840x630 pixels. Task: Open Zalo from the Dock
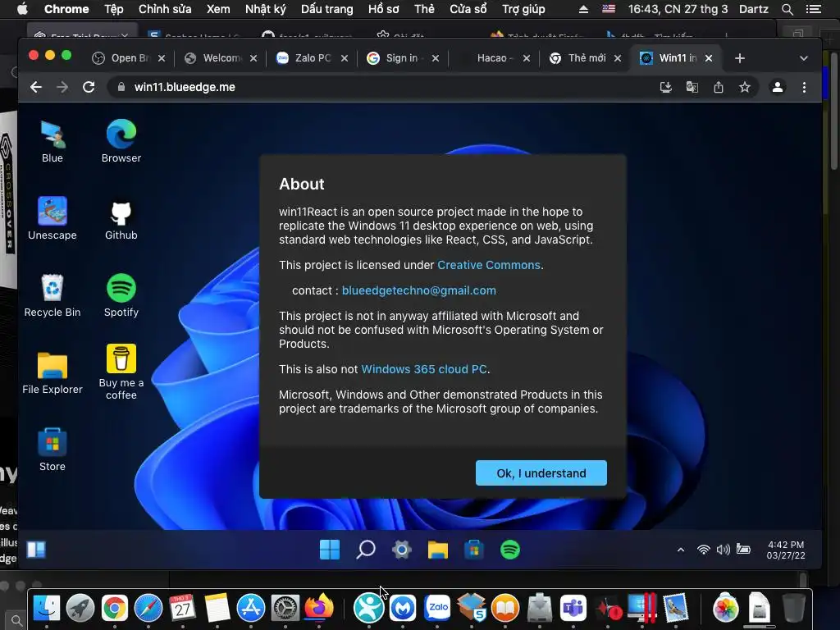[x=437, y=608]
